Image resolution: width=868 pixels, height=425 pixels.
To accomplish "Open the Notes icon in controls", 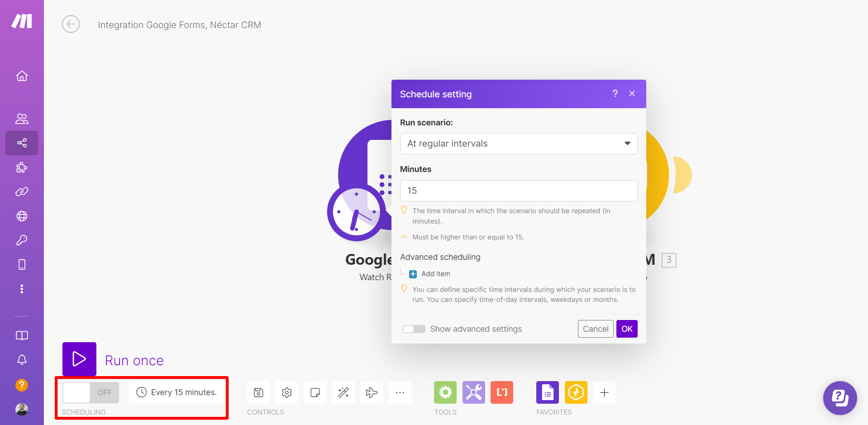I will [315, 392].
